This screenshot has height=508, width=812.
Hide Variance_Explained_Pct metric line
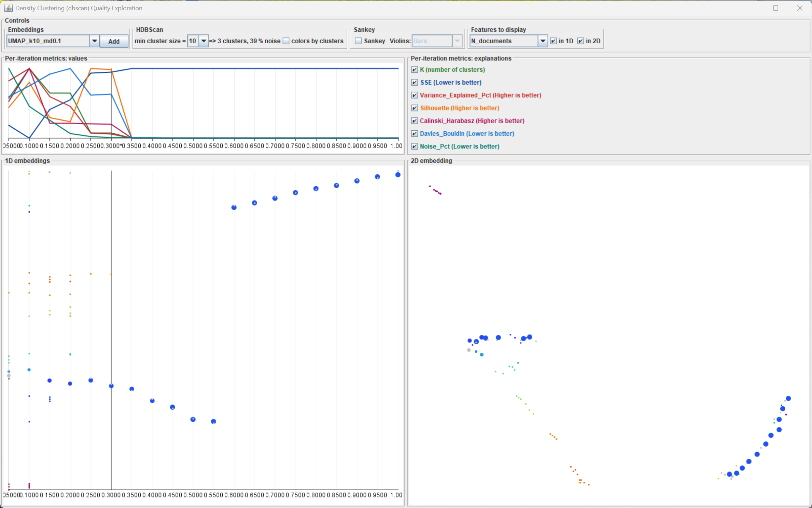(x=415, y=95)
